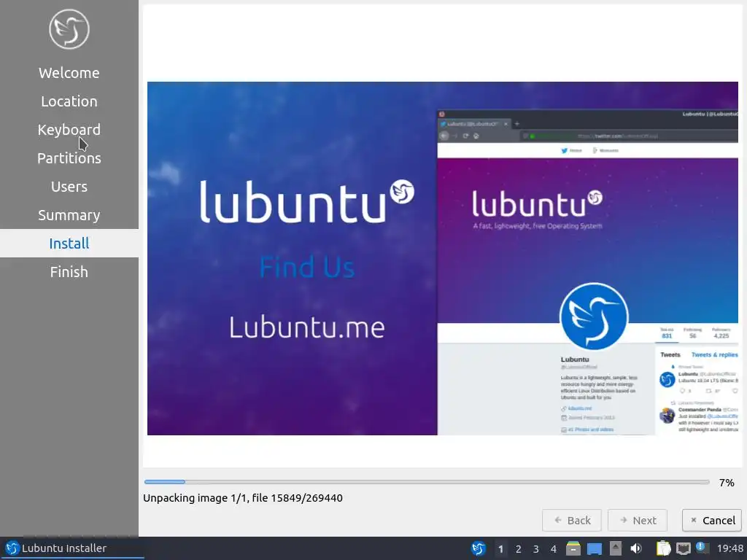Open the network connection tray icon

[x=684, y=548]
